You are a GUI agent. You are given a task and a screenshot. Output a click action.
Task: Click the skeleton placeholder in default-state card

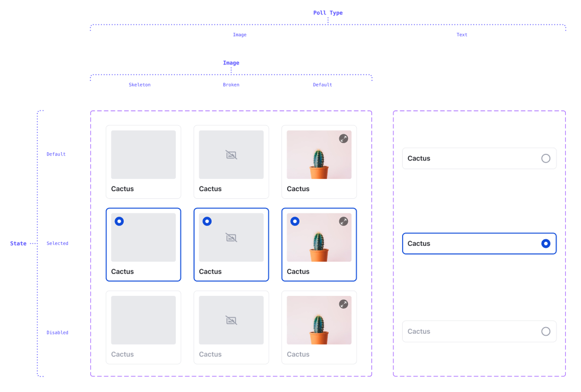[143, 154]
